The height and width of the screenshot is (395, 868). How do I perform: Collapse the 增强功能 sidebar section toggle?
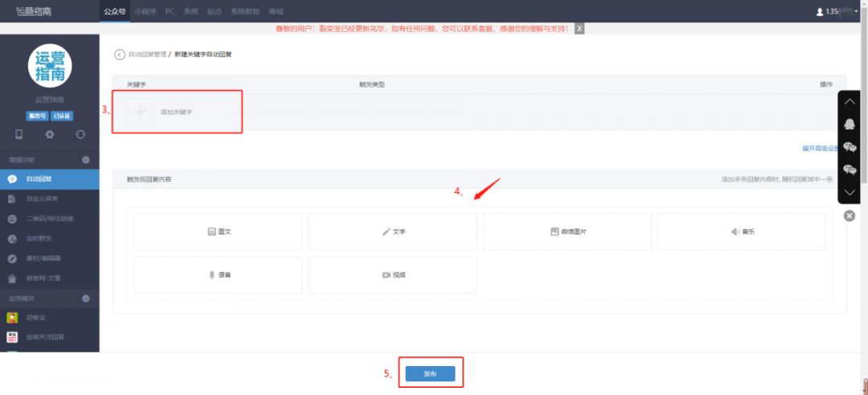[x=86, y=160]
